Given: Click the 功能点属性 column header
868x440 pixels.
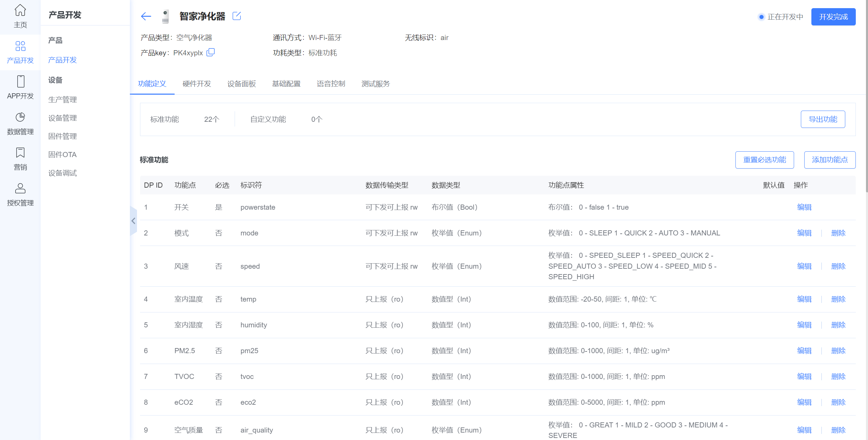Looking at the screenshot, I should point(566,185).
